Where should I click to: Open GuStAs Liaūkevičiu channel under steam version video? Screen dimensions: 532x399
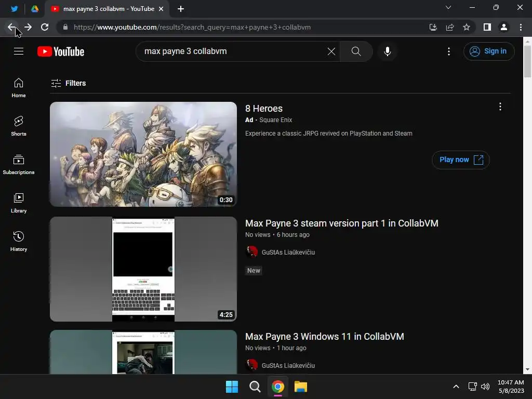coord(288,252)
